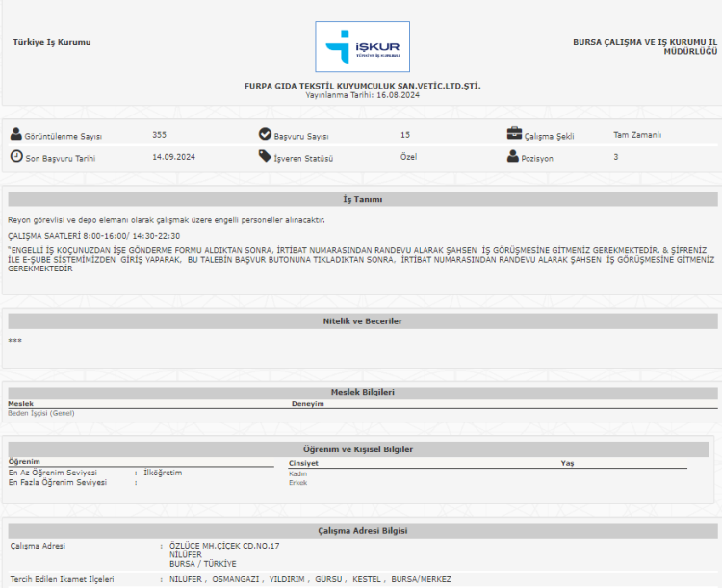The height and width of the screenshot is (588, 722).
Task: Click the Meslek Bilgileri section header
Action: [x=363, y=393]
